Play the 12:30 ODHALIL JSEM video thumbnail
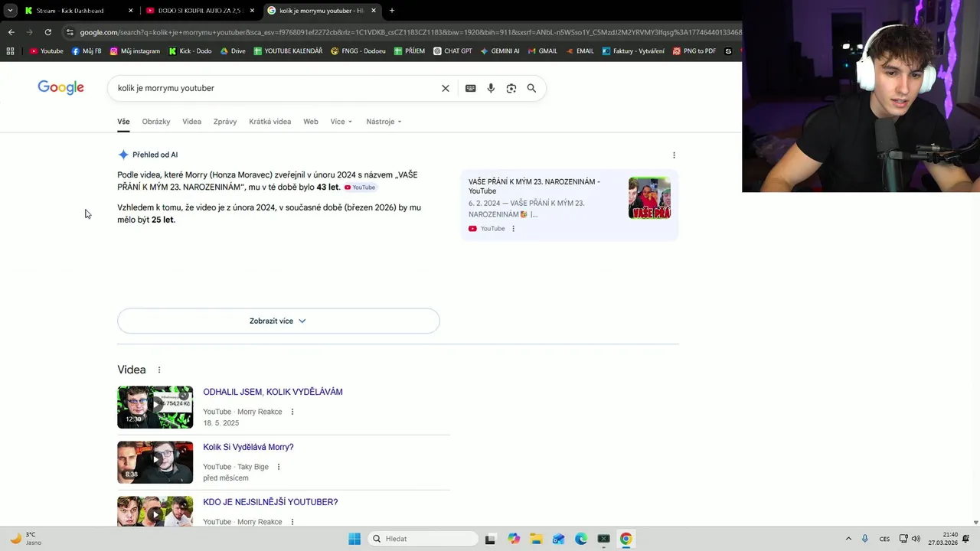980x551 pixels. click(x=155, y=407)
